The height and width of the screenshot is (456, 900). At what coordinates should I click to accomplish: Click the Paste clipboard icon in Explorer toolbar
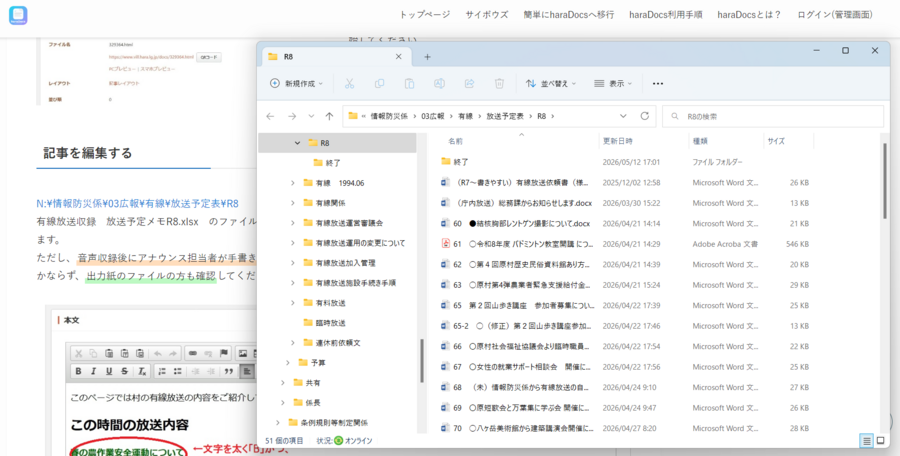(409, 83)
